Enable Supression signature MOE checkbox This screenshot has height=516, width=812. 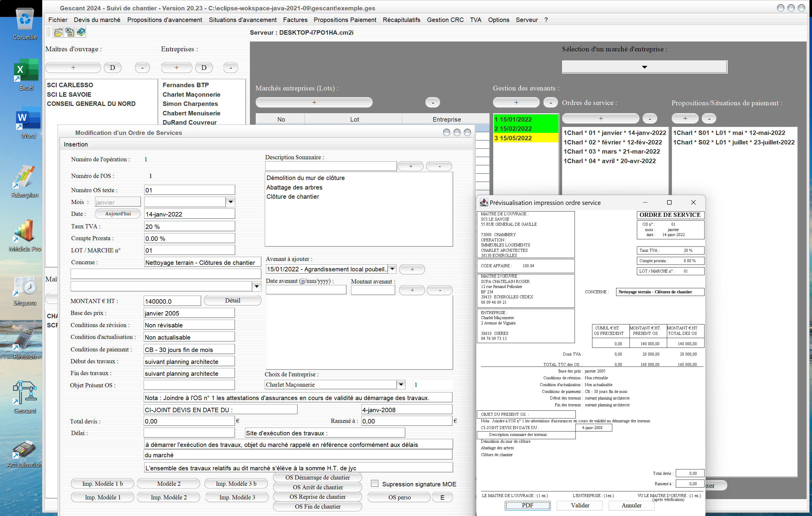(x=374, y=483)
